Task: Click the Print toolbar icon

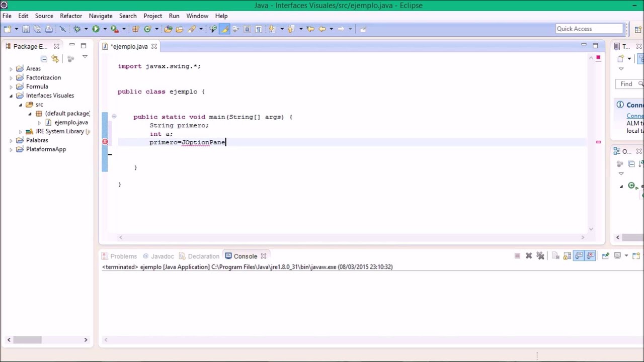Action: [x=49, y=29]
